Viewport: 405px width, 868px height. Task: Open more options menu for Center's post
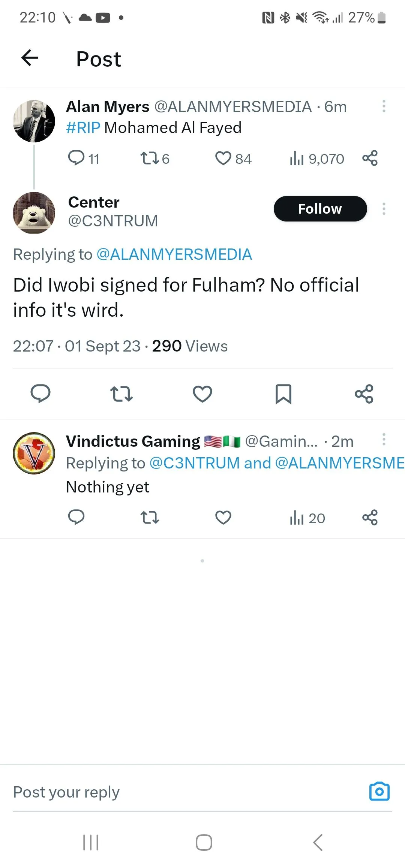(x=384, y=209)
